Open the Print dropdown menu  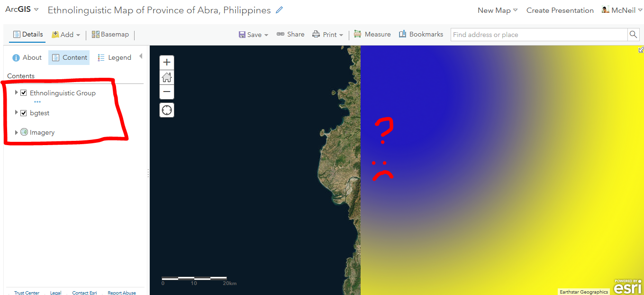pos(327,35)
